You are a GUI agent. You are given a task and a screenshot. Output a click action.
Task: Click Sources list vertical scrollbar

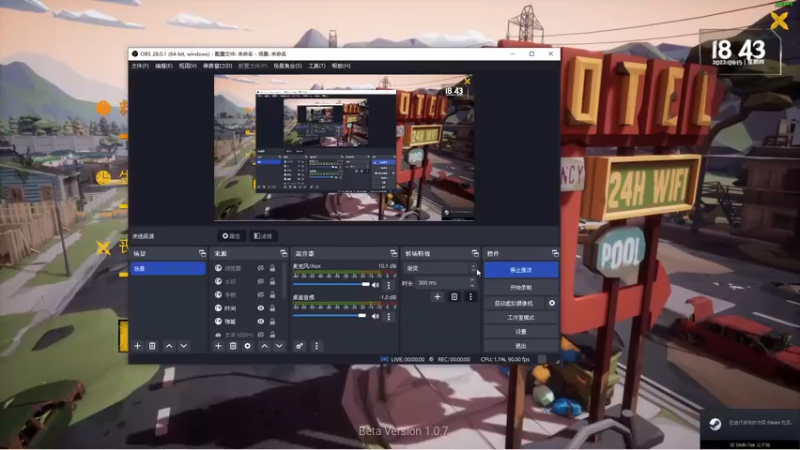coord(285,283)
